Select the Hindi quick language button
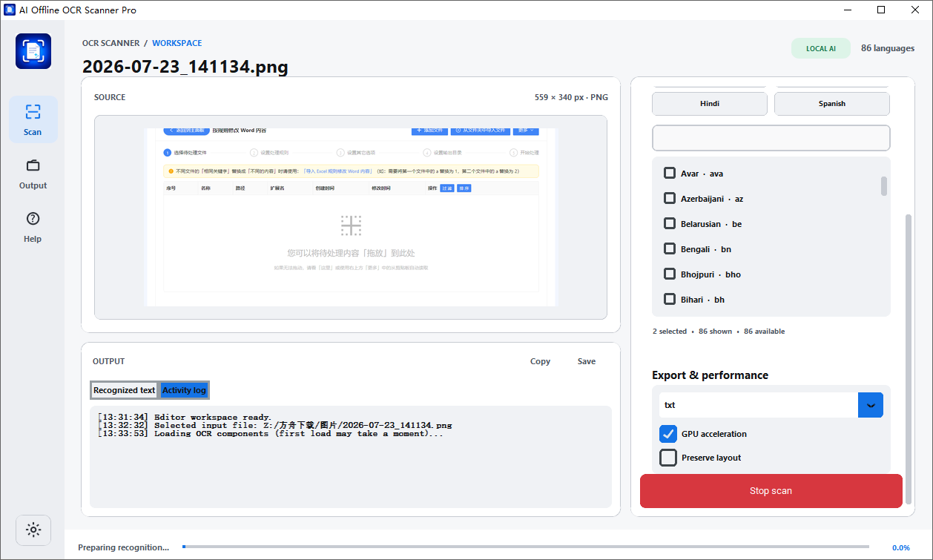 (710, 104)
